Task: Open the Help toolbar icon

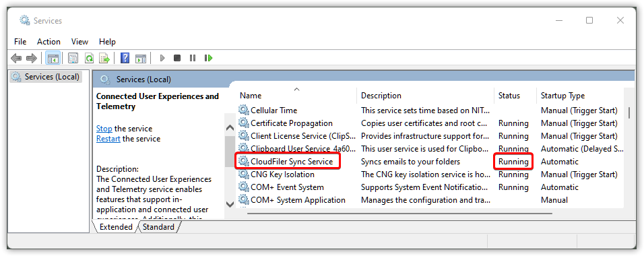Action: (125, 58)
